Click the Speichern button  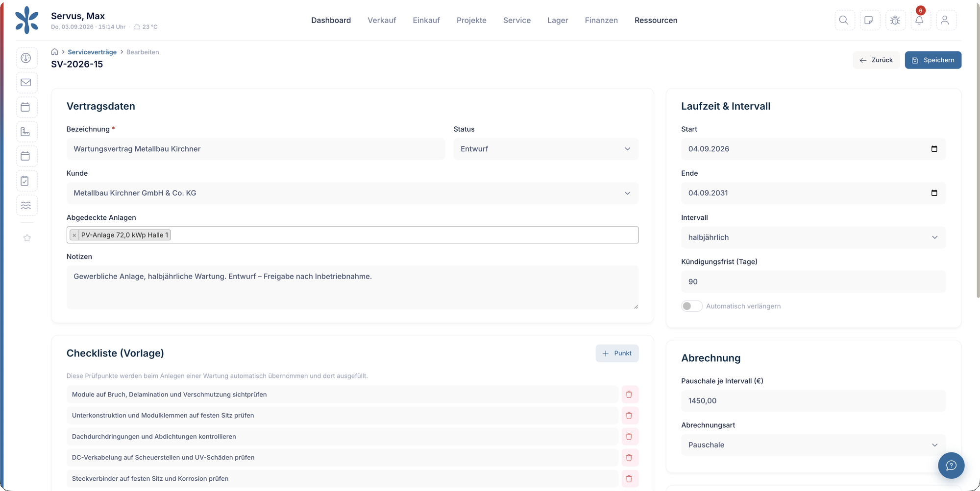pos(933,60)
